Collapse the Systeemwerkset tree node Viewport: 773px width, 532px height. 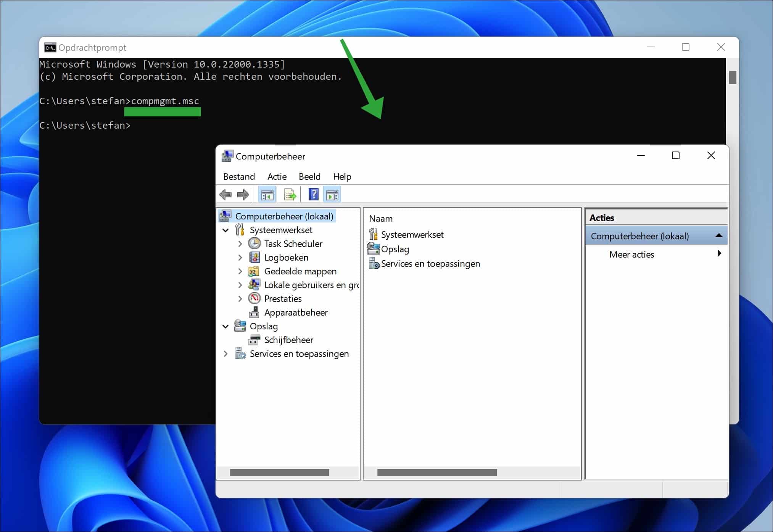tap(225, 231)
